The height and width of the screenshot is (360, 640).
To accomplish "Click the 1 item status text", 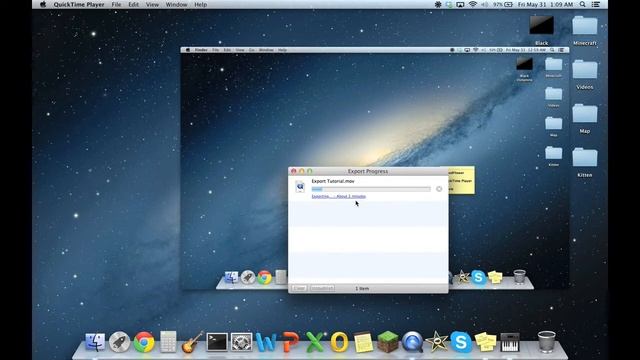I will 362,289.
